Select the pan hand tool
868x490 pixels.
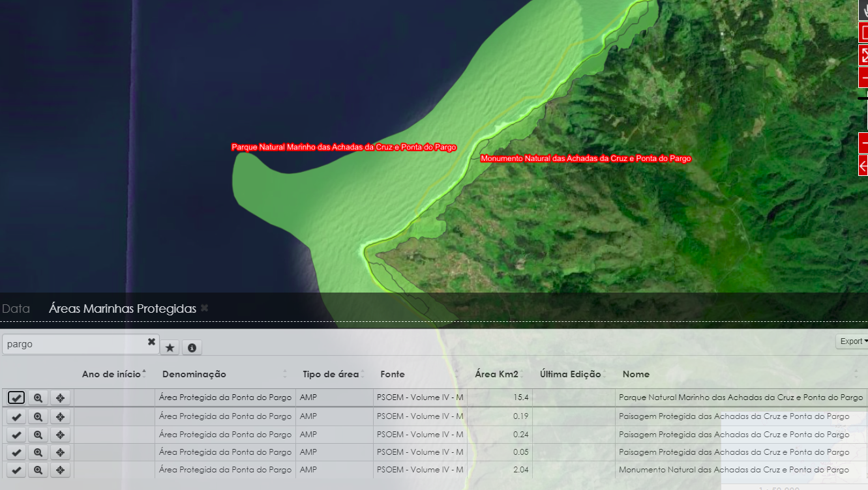tap(863, 9)
